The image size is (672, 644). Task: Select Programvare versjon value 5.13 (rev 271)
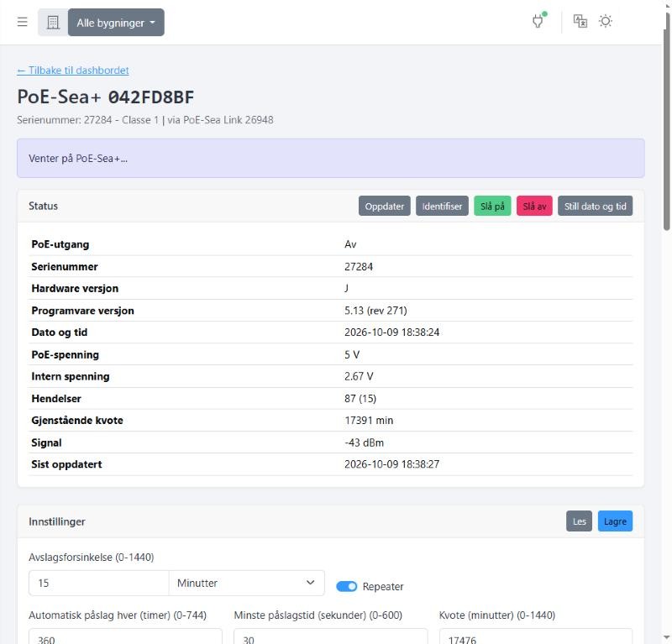click(x=375, y=310)
